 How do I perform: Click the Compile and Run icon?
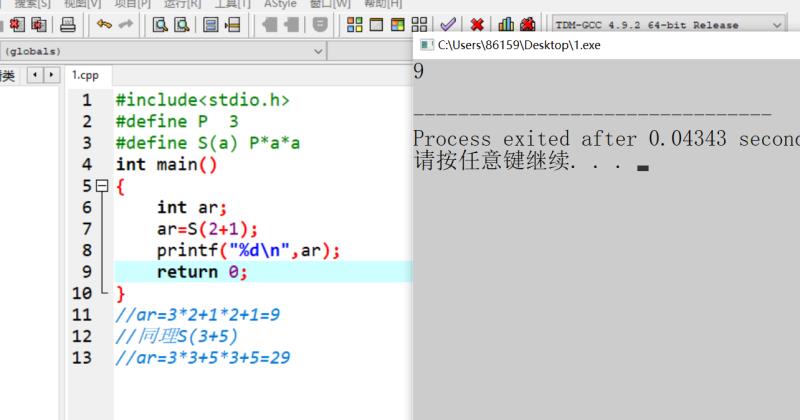pyautogui.click(x=397, y=24)
